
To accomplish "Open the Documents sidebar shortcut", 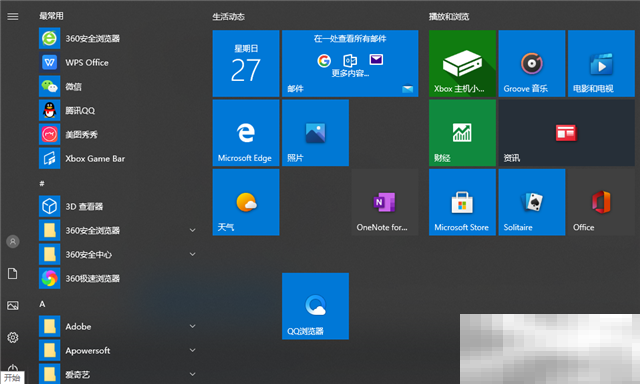I will point(13,273).
